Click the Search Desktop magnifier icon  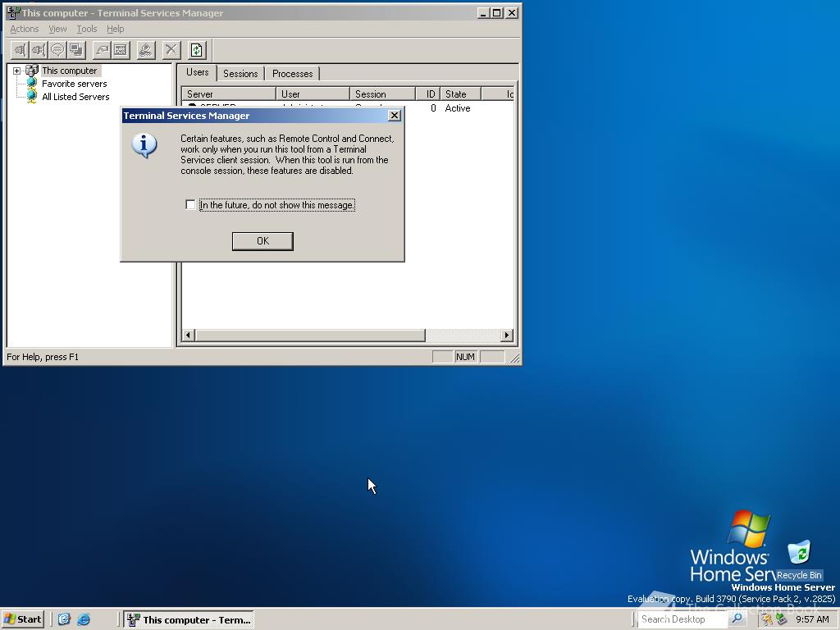(x=737, y=619)
